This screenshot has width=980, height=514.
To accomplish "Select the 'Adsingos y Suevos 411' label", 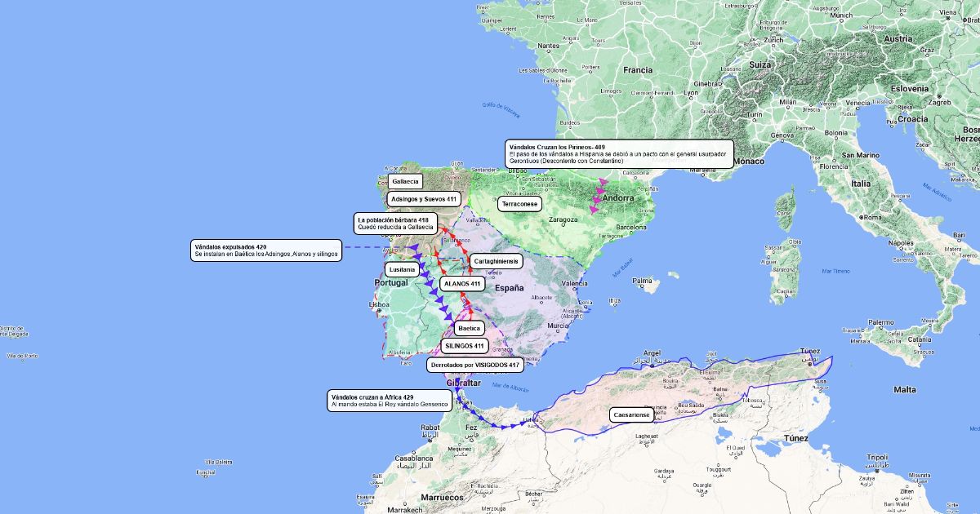I will coord(424,199).
